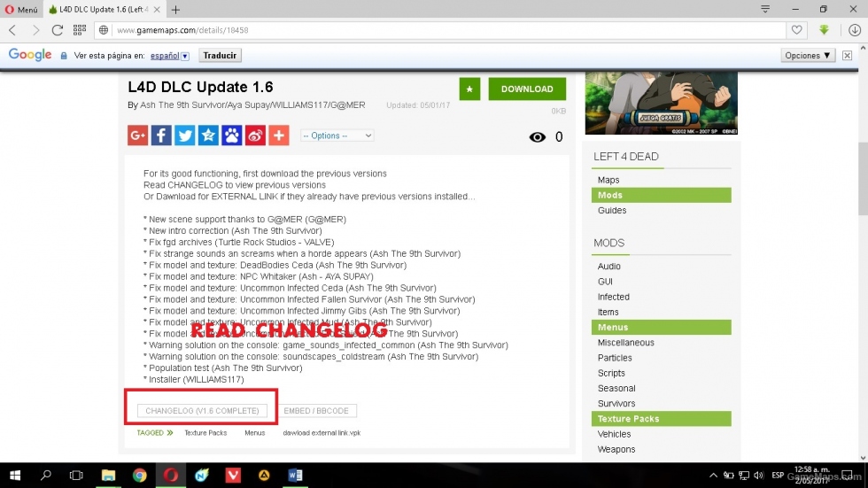Share on Twitter
Screen dimensions: 868x488
click(x=185, y=135)
